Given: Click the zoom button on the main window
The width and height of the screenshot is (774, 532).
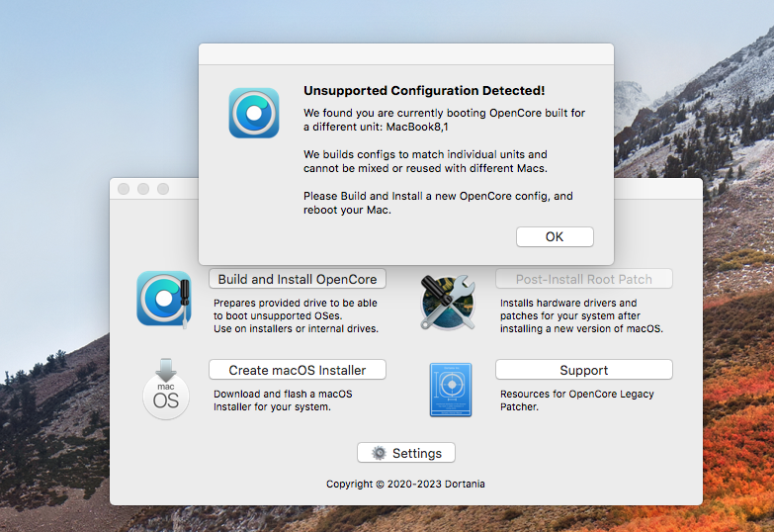Looking at the screenshot, I should 163,189.
